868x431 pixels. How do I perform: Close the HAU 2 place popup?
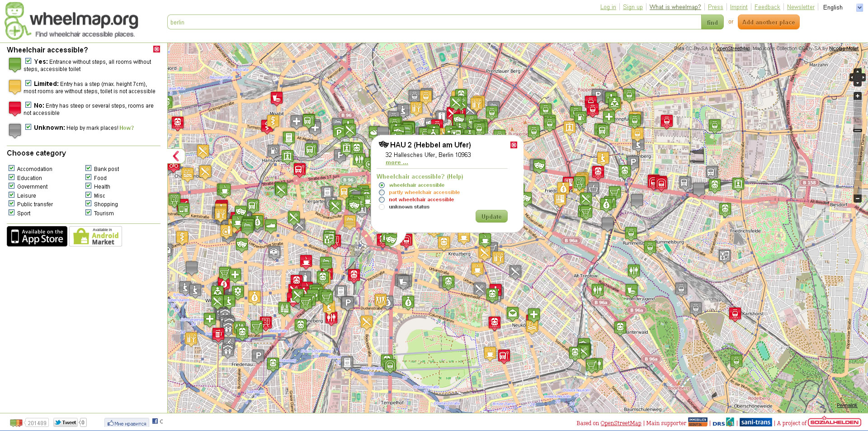tap(514, 145)
